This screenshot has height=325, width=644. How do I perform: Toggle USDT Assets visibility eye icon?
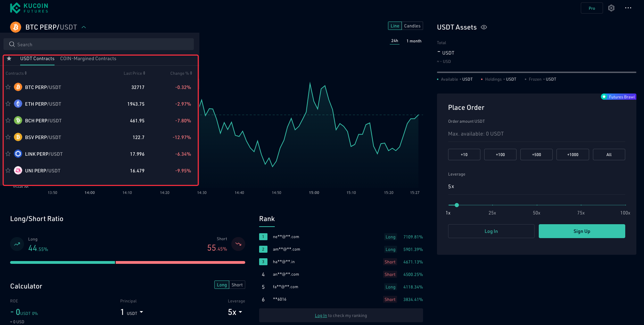pyautogui.click(x=484, y=27)
